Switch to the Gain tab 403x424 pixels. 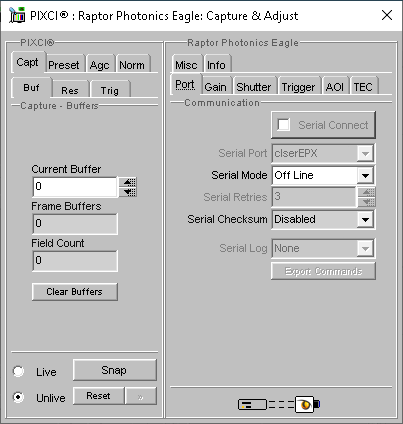click(x=216, y=86)
